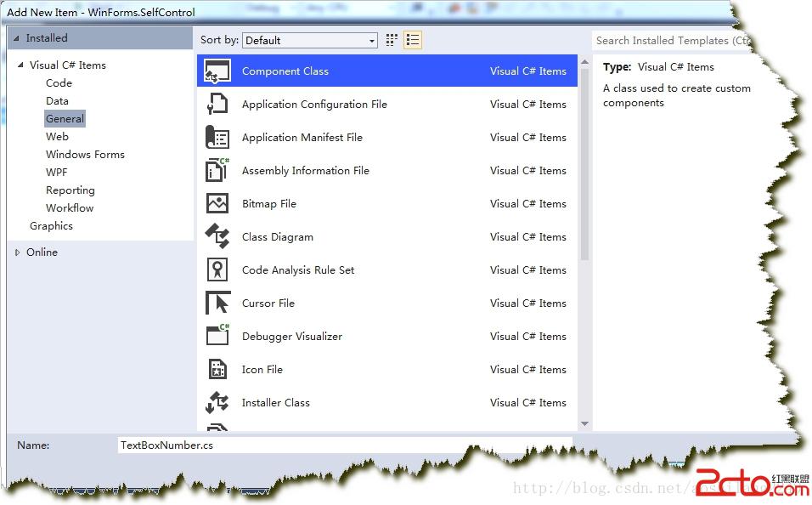
Task: Select the Application Manifest File icon
Action: 217,138
